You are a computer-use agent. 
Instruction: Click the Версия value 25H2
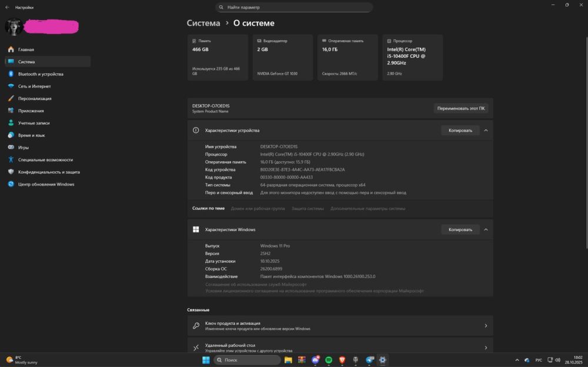[x=265, y=253]
